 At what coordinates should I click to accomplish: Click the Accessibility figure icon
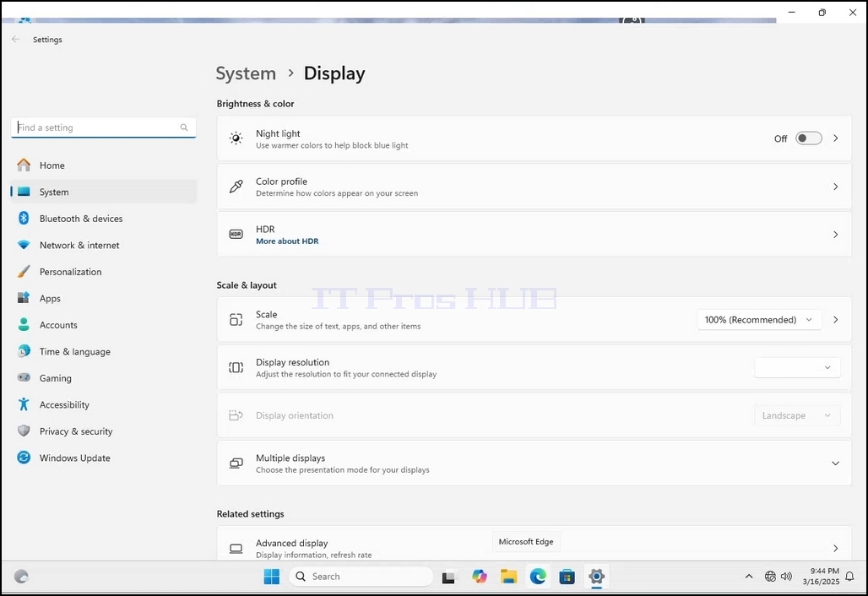coord(24,404)
